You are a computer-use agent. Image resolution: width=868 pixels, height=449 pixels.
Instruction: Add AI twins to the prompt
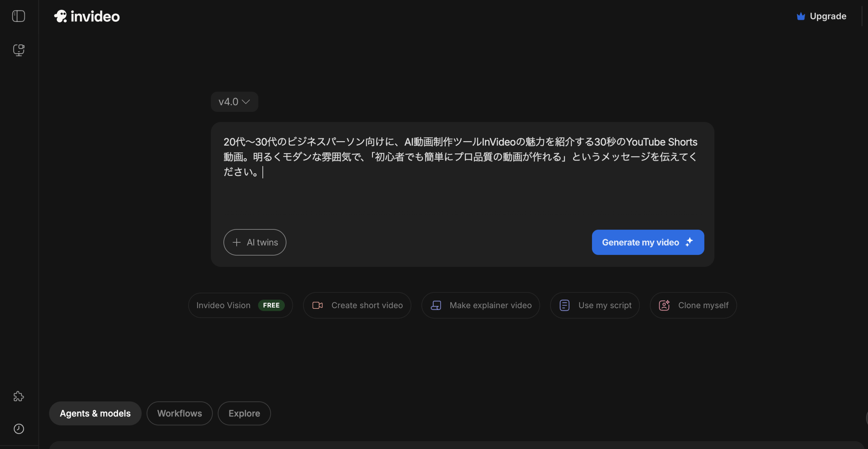(x=255, y=242)
